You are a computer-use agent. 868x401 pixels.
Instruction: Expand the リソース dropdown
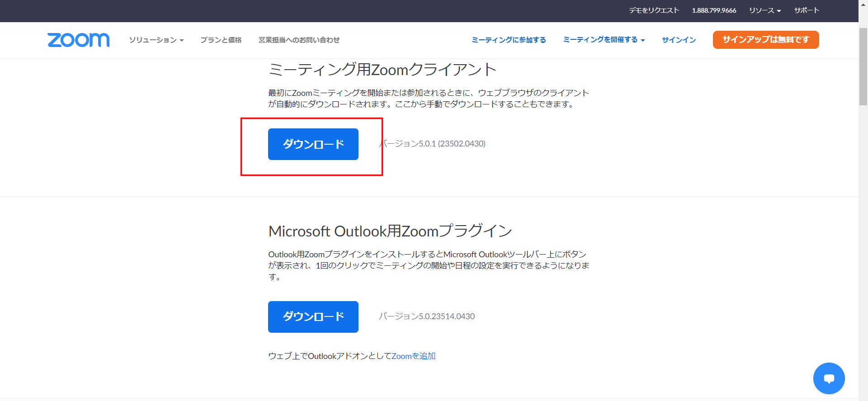click(x=765, y=10)
